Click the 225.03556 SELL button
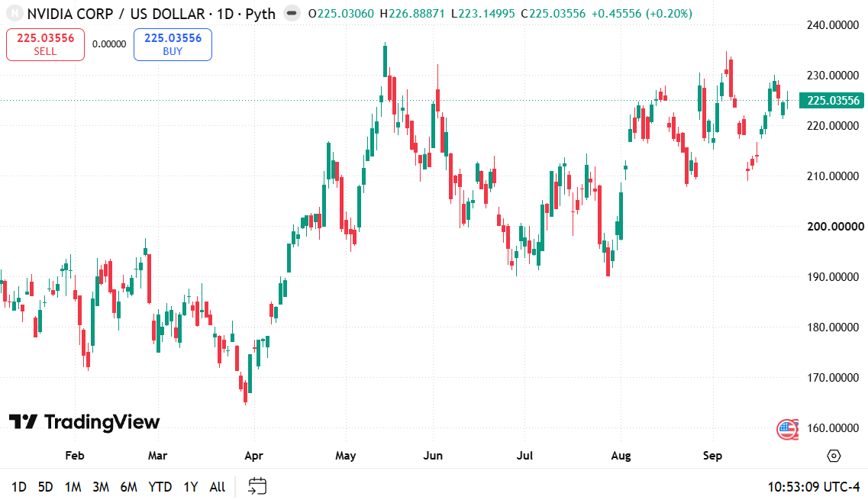 click(45, 44)
